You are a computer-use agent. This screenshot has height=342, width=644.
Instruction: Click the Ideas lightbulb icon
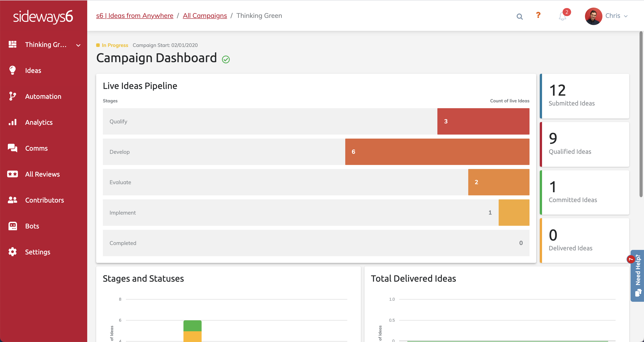pos(13,70)
